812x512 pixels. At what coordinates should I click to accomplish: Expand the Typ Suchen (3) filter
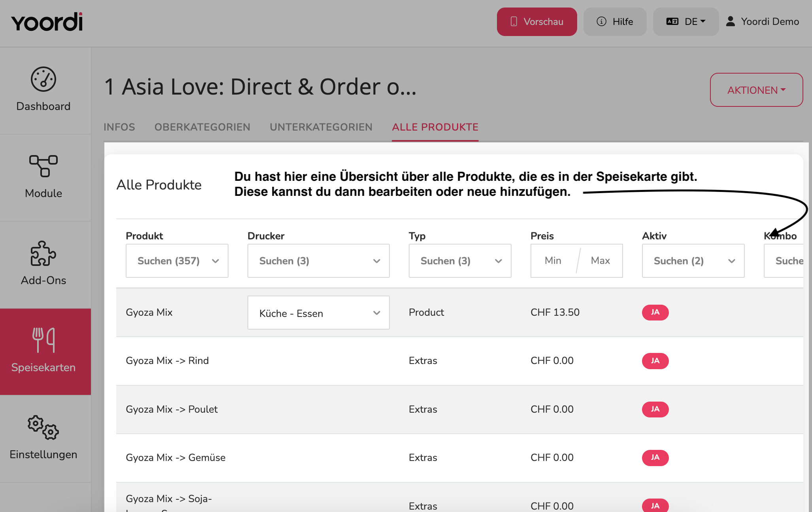tap(460, 261)
